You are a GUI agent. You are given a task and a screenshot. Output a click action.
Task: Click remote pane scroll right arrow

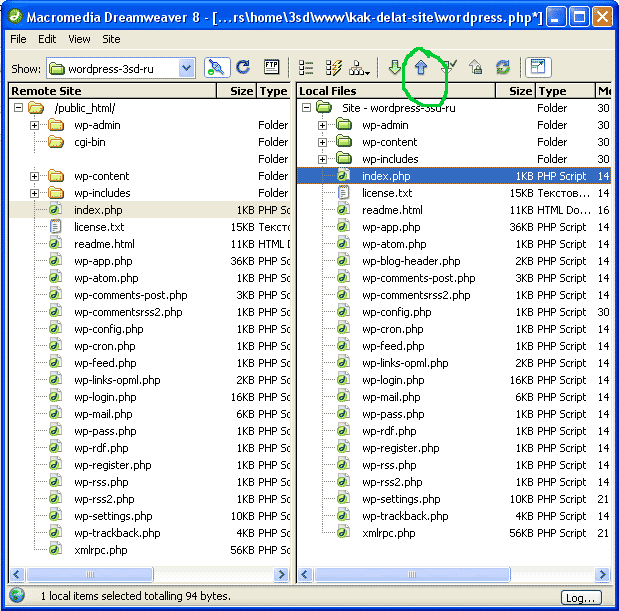(281, 574)
